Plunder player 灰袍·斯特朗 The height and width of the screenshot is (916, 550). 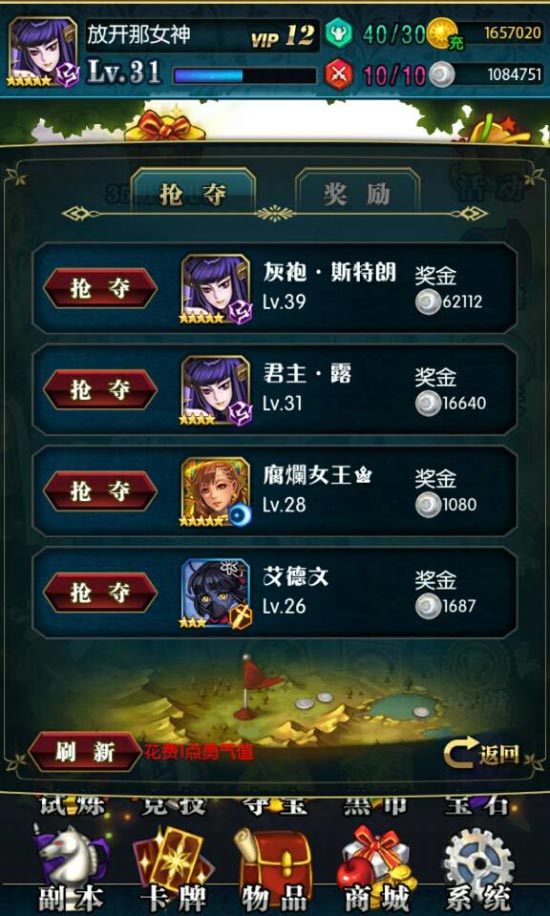coord(101,288)
